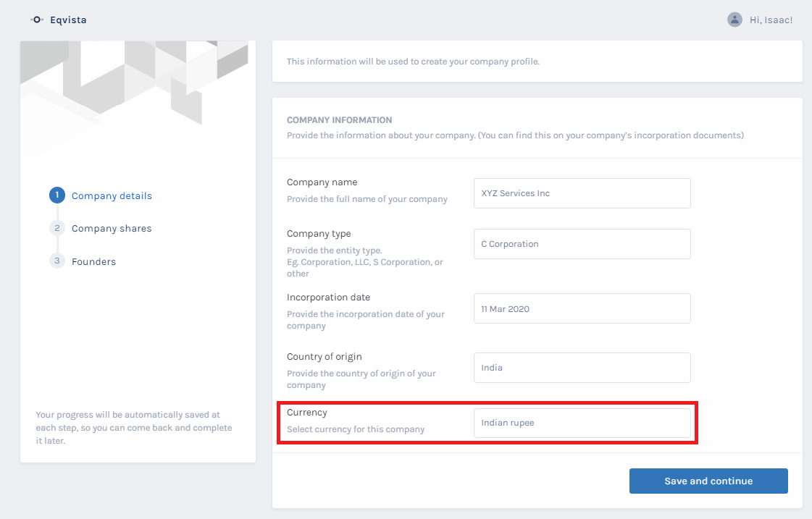Click the progress auto-saved note

pos(134,427)
